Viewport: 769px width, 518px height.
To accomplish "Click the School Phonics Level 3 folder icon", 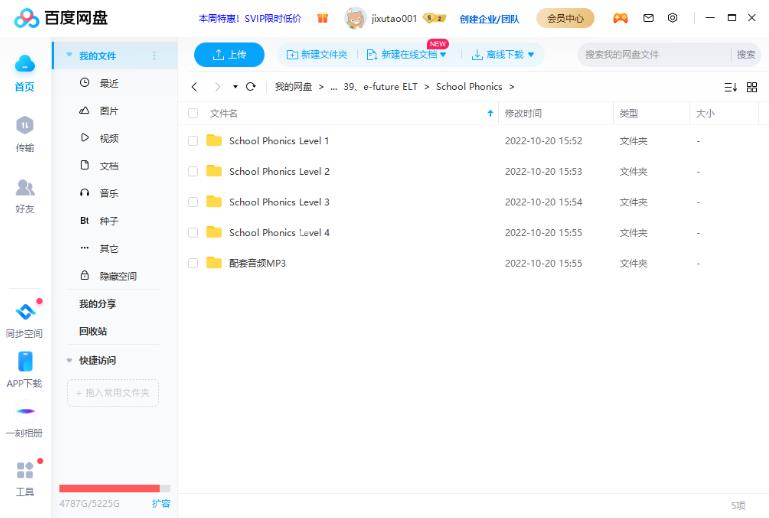I will point(214,202).
